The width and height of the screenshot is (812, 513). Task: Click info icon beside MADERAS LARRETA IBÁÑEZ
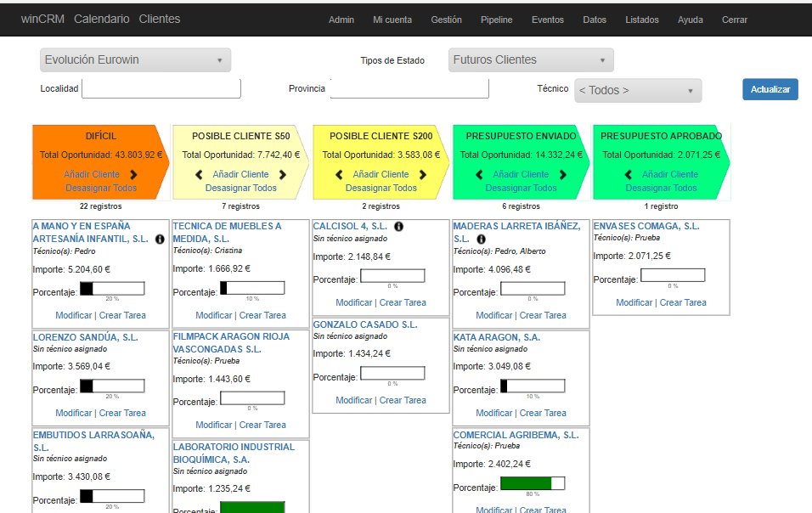tap(482, 240)
